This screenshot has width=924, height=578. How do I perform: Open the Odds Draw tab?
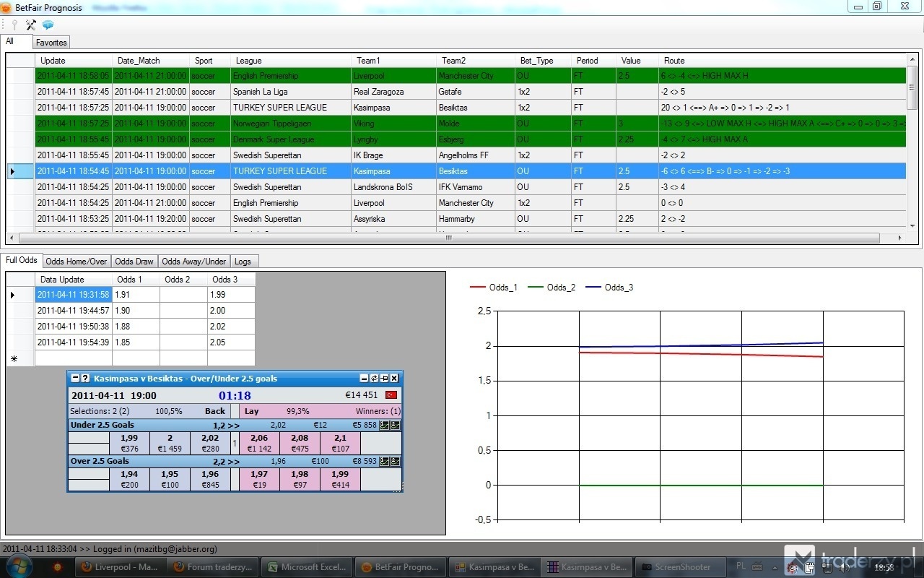click(134, 262)
